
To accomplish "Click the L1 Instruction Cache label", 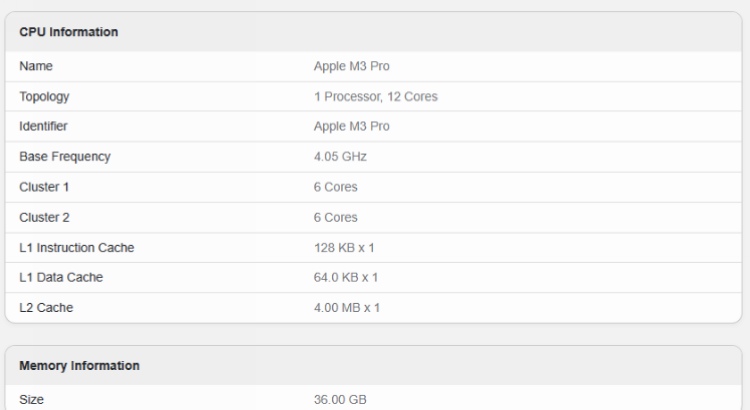I will pos(77,247).
